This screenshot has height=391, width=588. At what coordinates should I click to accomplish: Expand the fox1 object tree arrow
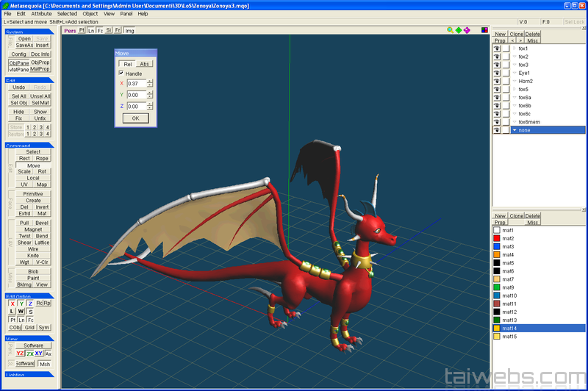tap(514, 49)
